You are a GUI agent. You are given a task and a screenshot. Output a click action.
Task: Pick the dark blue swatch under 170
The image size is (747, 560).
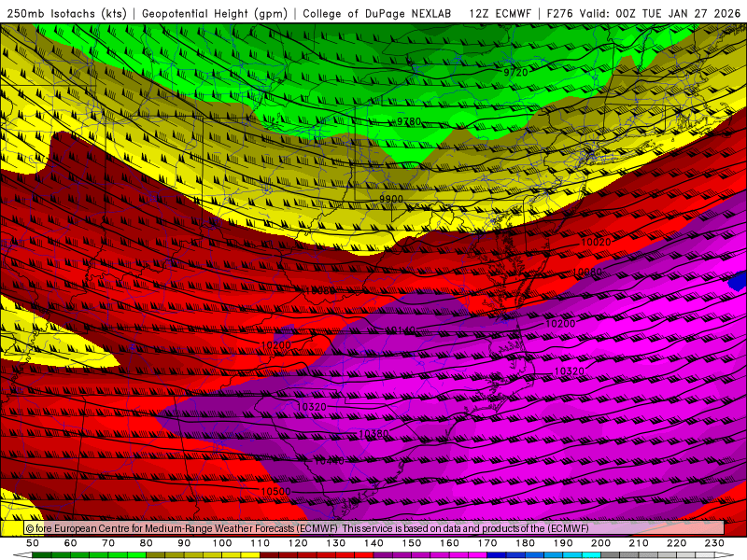[497, 555]
